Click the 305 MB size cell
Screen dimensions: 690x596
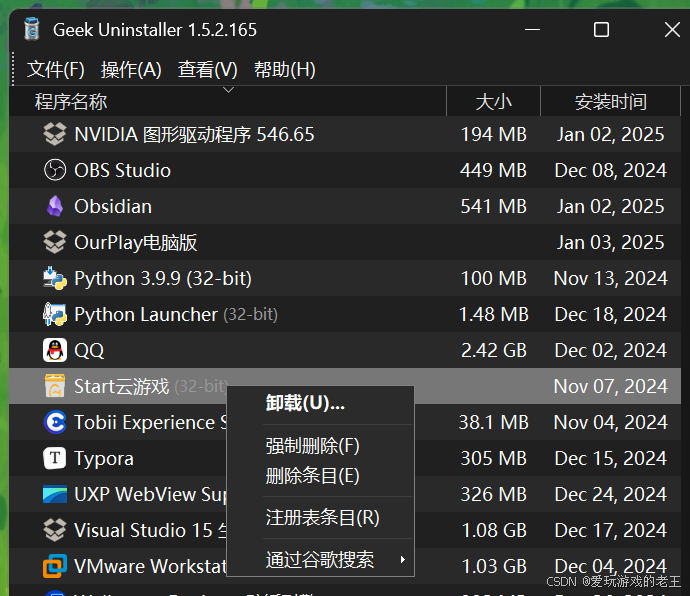(x=493, y=458)
